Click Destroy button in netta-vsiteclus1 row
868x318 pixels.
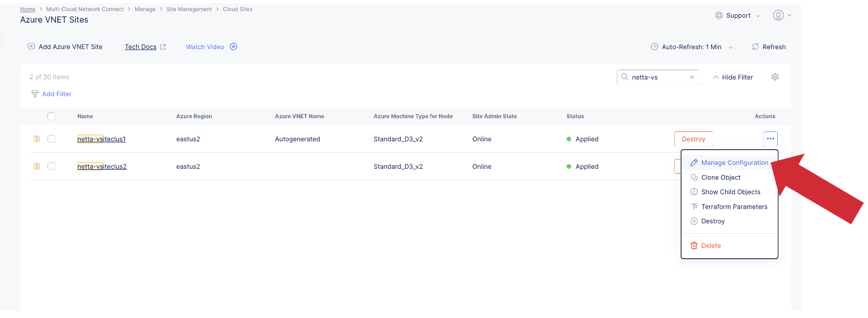click(x=693, y=139)
